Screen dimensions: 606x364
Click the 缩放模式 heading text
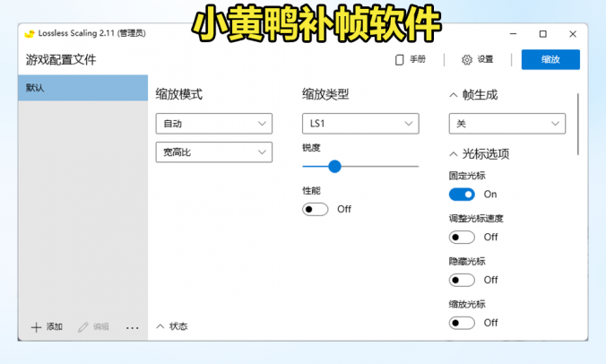179,94
